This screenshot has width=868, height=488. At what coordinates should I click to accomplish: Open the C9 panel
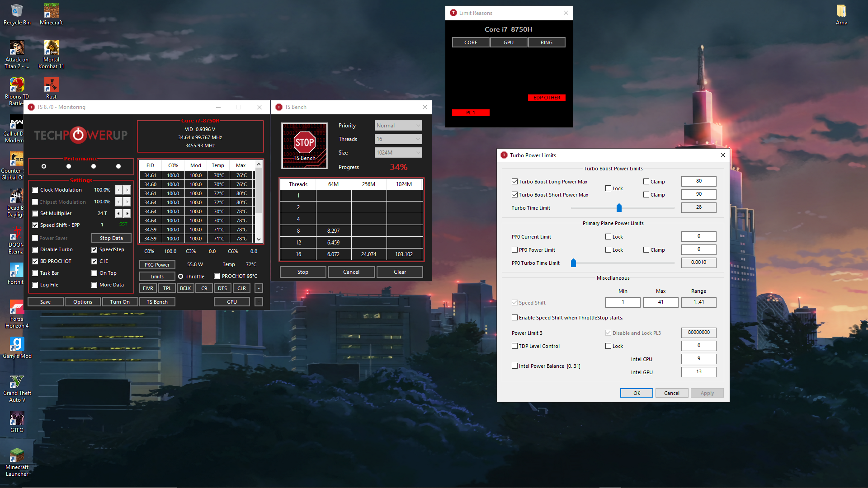click(204, 288)
